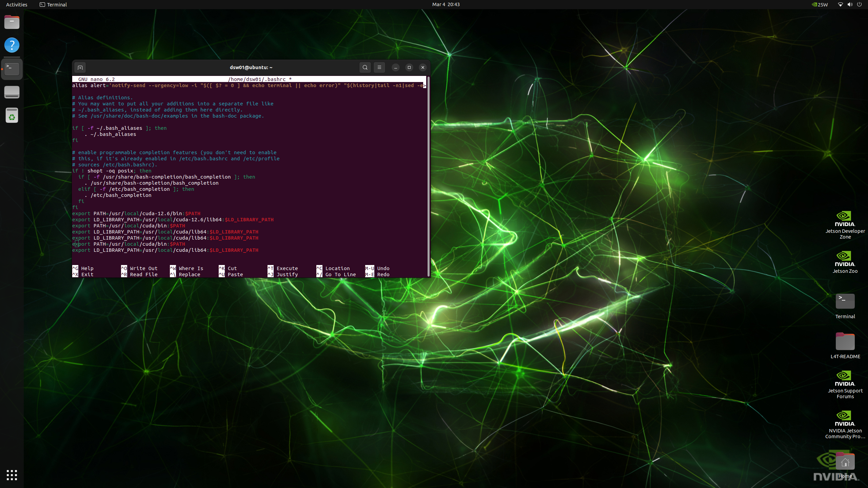
Task: Click the 25W NVIDIA power mode indicator
Action: pyautogui.click(x=820, y=4)
